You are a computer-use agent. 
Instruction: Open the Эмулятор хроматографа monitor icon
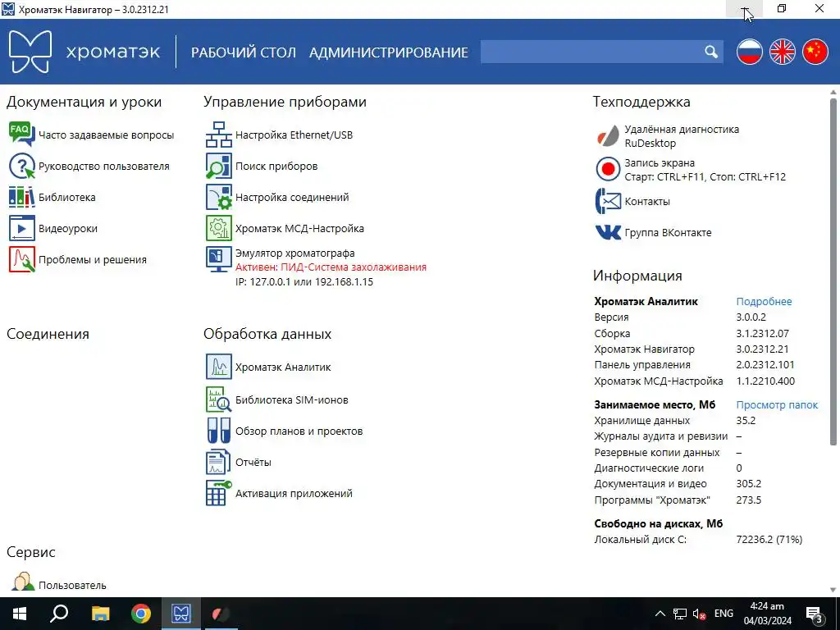point(218,259)
